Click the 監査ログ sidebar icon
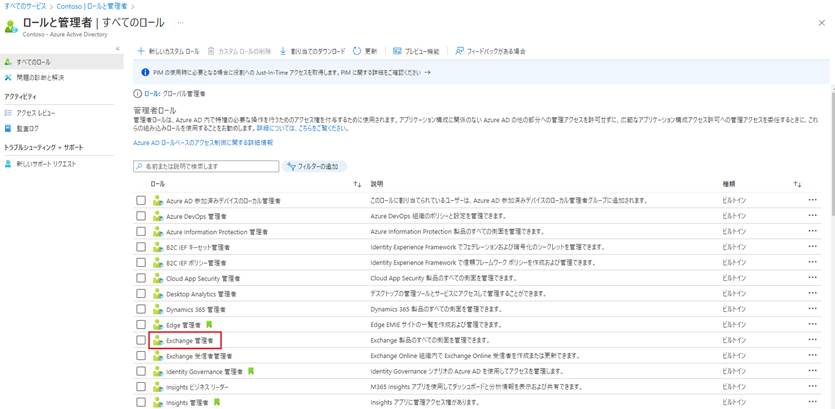 pos(7,128)
